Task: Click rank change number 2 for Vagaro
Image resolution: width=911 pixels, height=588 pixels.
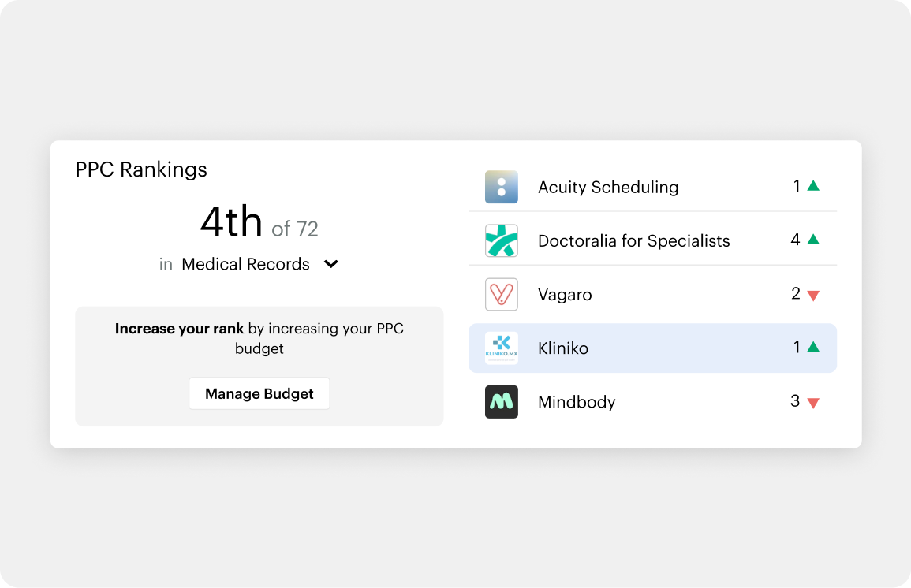Action: (796, 294)
